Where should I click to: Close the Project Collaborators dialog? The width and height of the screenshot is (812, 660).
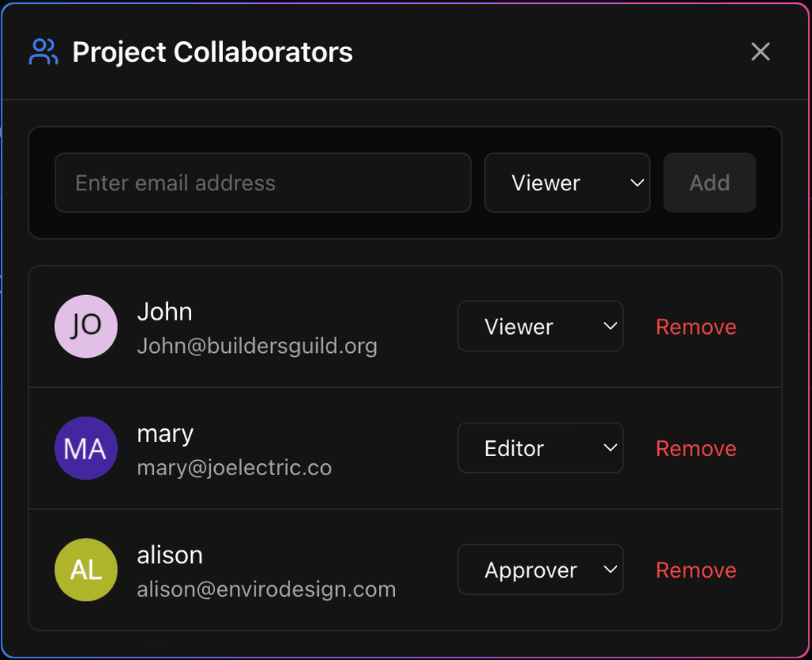[x=760, y=52]
